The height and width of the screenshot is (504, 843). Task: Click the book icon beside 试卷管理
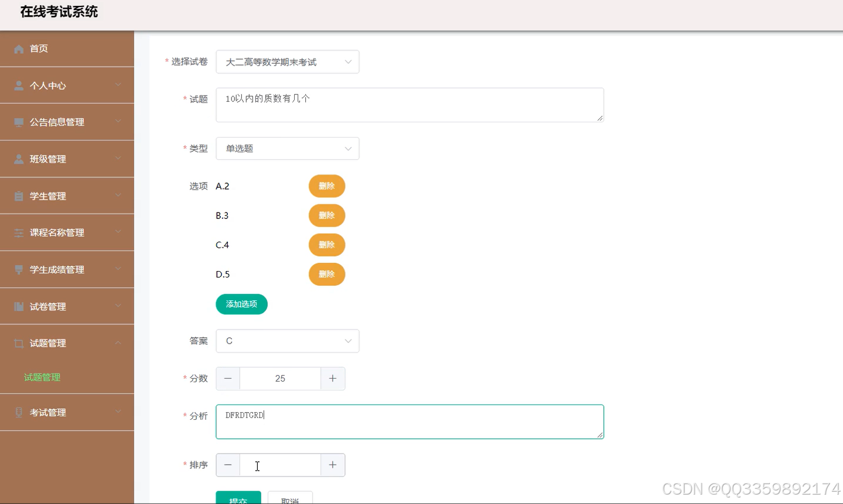click(x=19, y=307)
